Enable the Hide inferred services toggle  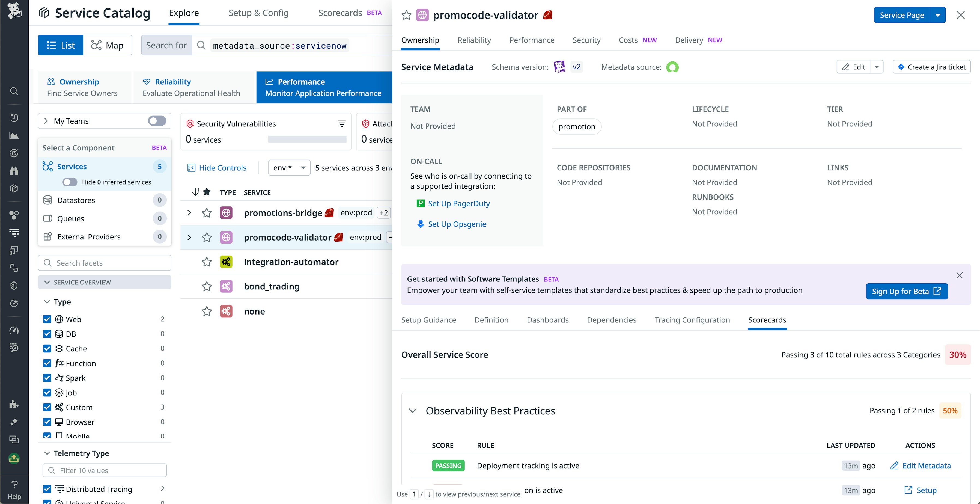tap(70, 182)
